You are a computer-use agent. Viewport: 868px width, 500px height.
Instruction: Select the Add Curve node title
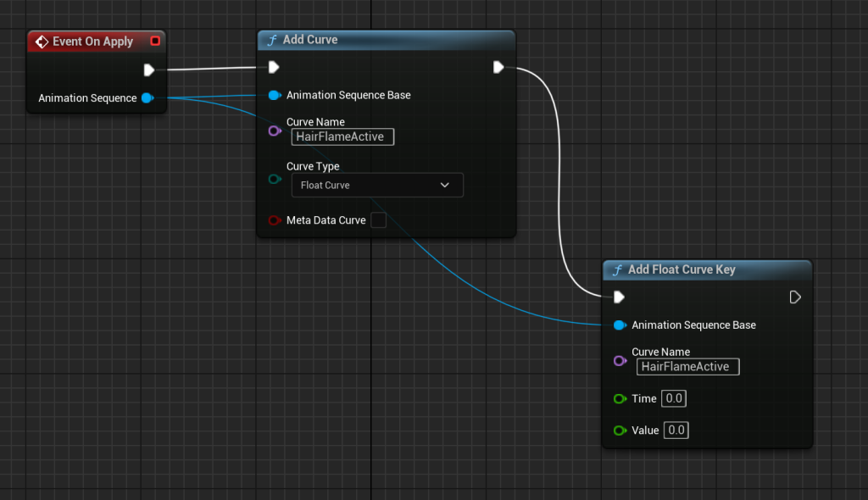tap(310, 40)
